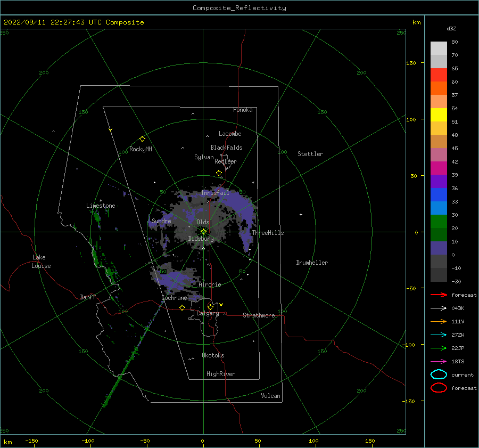Click the Didsbury city label
The height and width of the screenshot is (448, 479).
201,239
